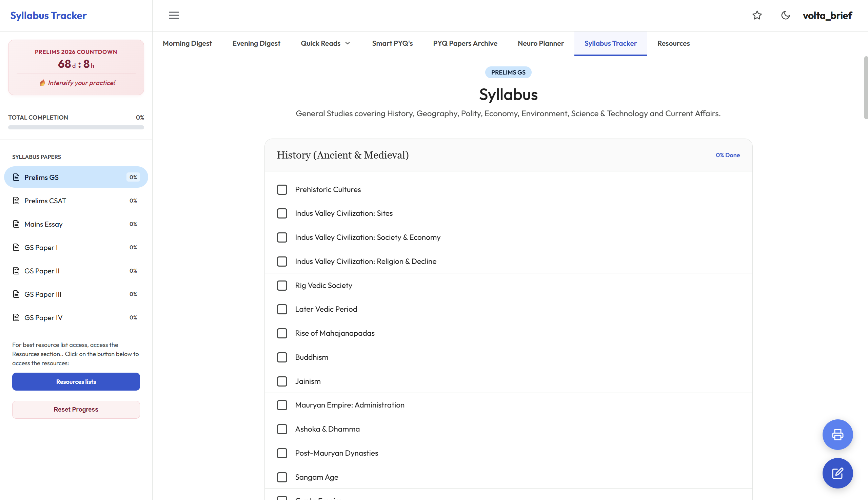Open the notes editor via the floating pencil button

[x=837, y=473]
